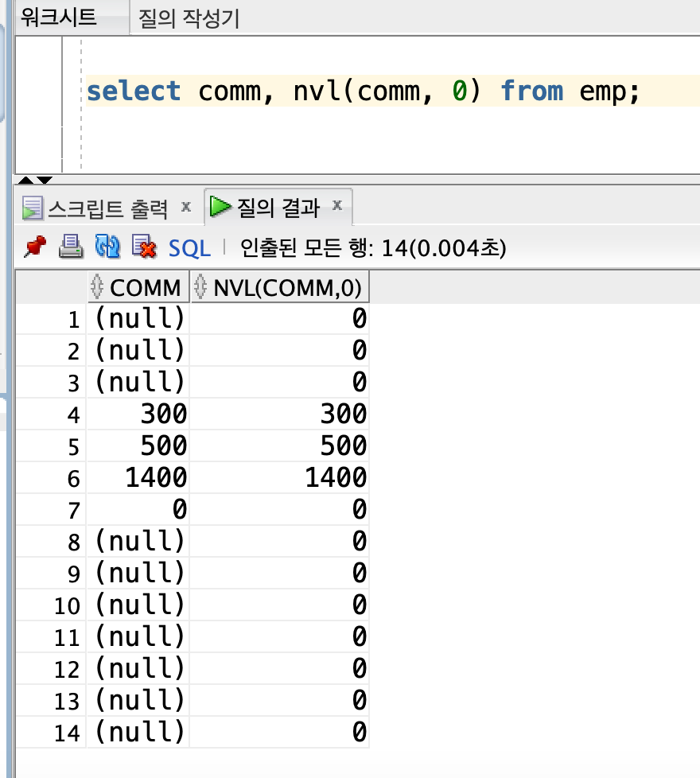700x778 pixels.
Task: Select the NVL value 300 in row 4
Action: click(280, 414)
